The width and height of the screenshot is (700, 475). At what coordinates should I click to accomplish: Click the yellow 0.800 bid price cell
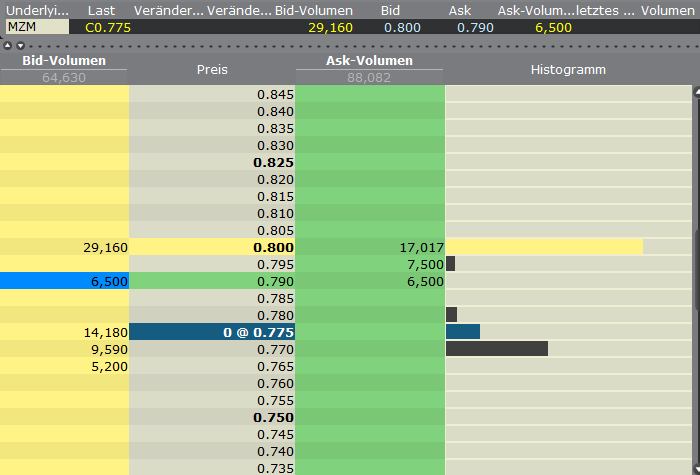tap(212, 246)
